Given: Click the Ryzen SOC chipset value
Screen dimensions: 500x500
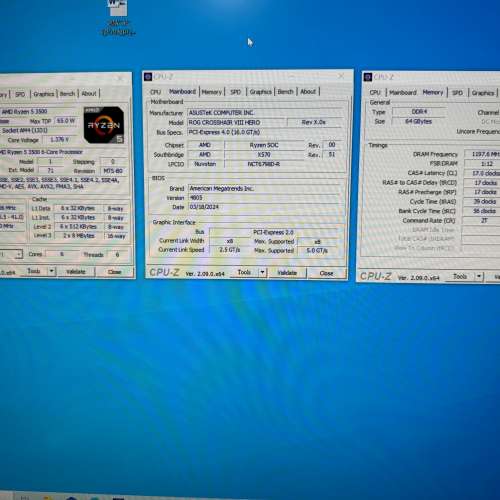Looking at the screenshot, I should pyautogui.click(x=264, y=145).
